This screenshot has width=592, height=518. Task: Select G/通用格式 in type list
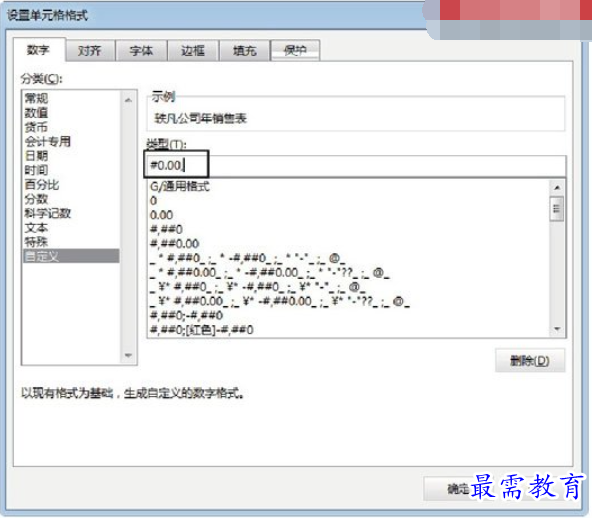(x=349, y=186)
